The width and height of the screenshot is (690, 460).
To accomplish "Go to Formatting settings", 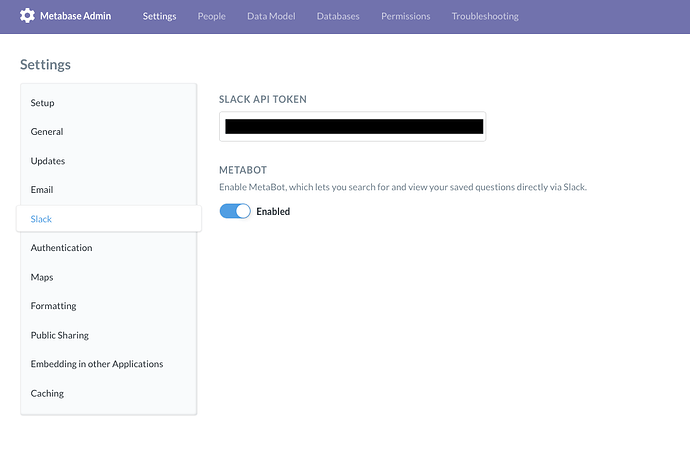I will tap(109, 306).
